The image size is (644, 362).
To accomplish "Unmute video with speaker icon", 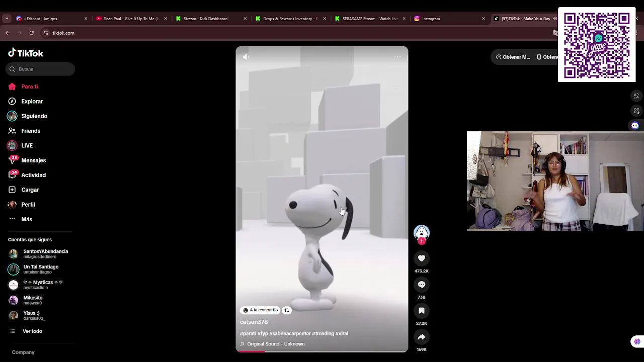I will 246,57.
